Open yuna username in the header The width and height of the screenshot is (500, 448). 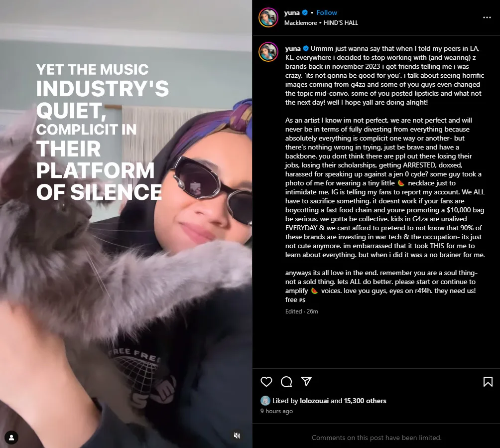pyautogui.click(x=292, y=13)
